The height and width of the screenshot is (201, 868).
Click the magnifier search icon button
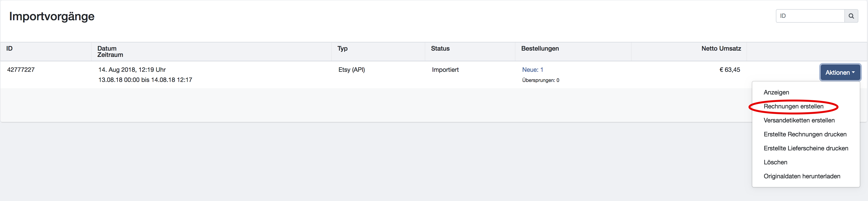pyautogui.click(x=851, y=16)
